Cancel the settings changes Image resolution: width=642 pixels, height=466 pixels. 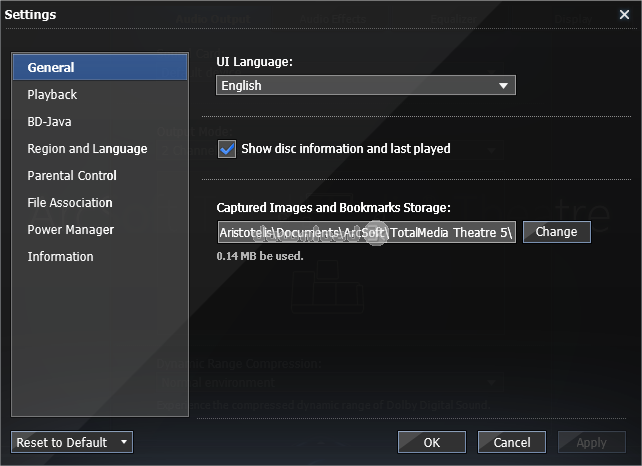click(x=512, y=442)
